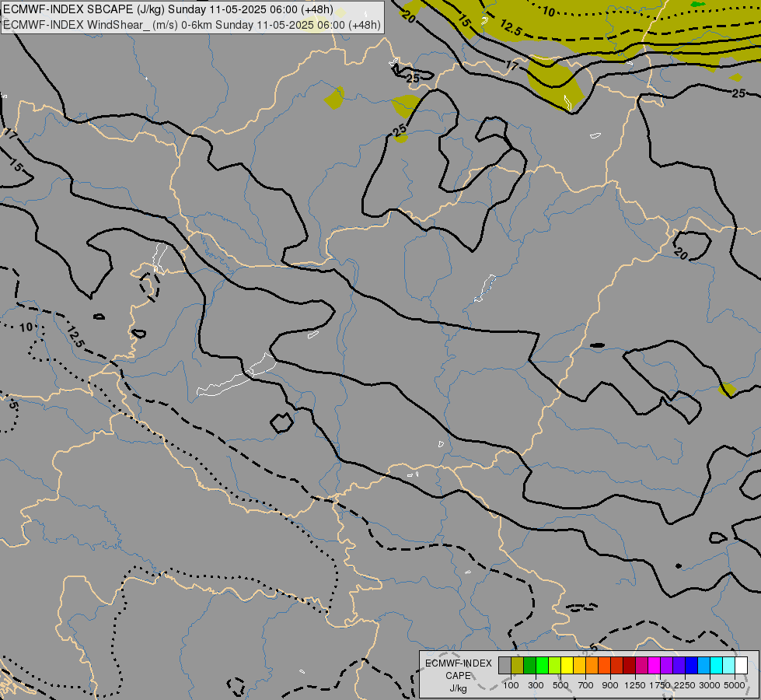The width and height of the screenshot is (761, 700).
Task: Pick the pale cyan swatch left of 5000
Action: (729, 666)
